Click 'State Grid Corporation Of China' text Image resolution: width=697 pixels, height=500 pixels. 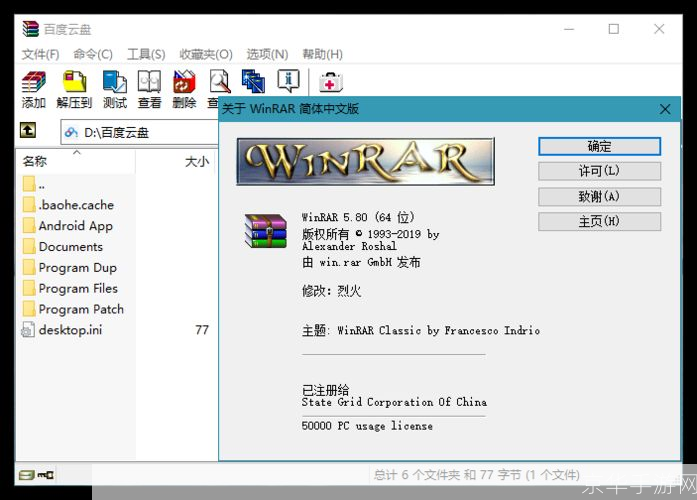point(394,402)
